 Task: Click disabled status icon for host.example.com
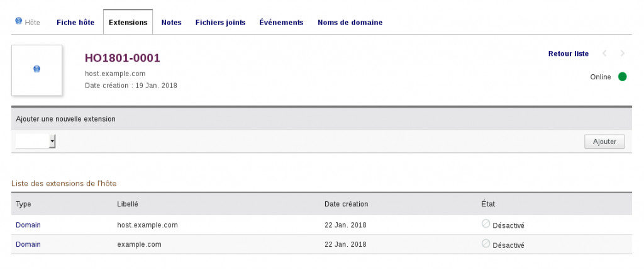(486, 223)
